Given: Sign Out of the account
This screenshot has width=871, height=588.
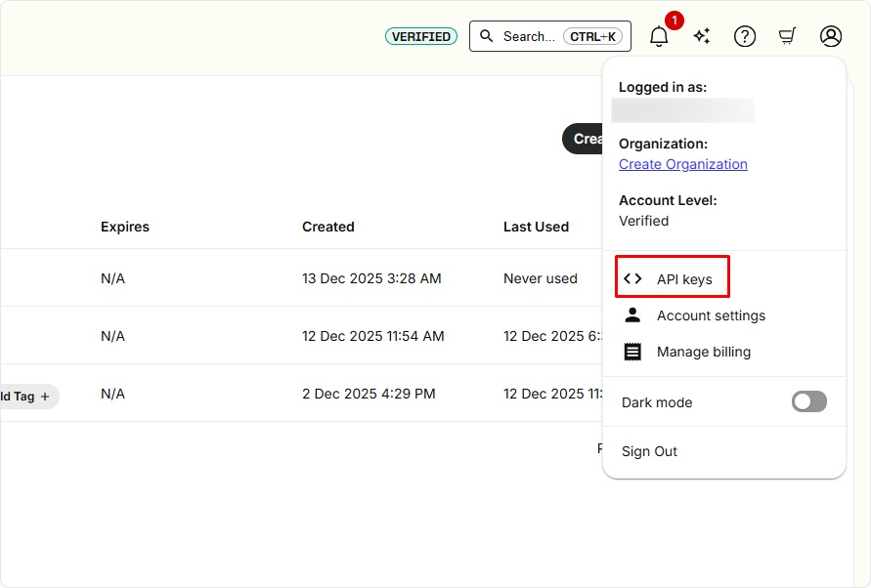Looking at the screenshot, I should pyautogui.click(x=649, y=451).
